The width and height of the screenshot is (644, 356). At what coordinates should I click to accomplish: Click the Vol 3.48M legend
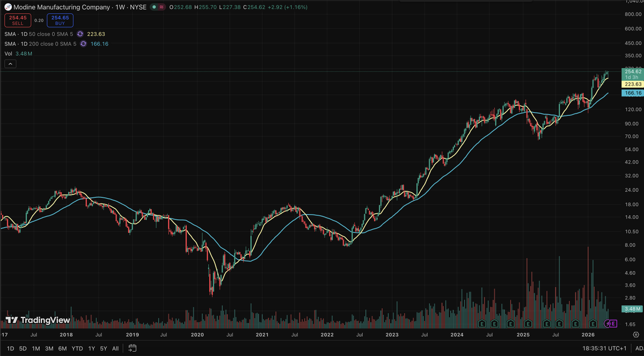click(18, 54)
